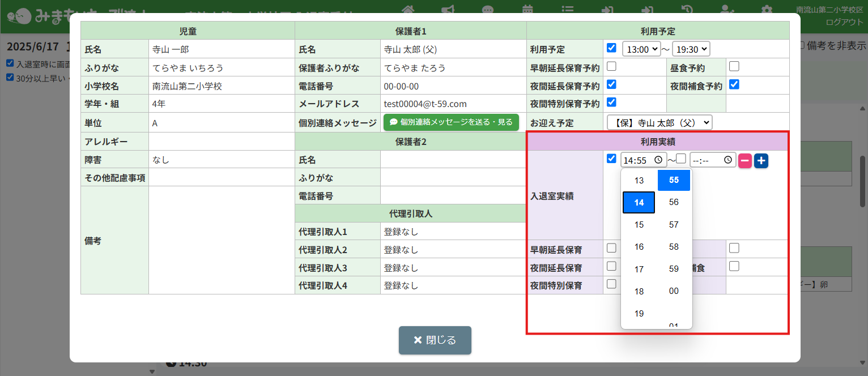868x376 pixels.
Task: Uncheck the 夜間補食予約 checkbox
Action: click(x=734, y=84)
